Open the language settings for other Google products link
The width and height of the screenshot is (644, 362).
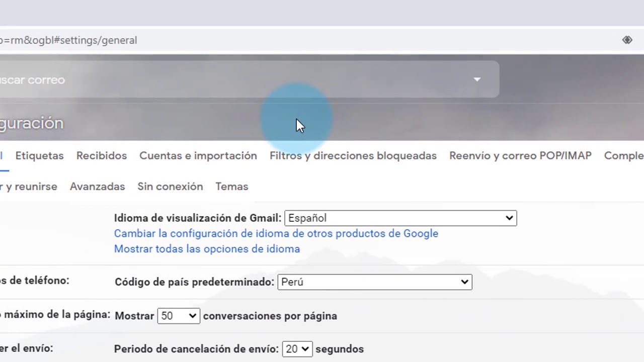click(x=276, y=233)
